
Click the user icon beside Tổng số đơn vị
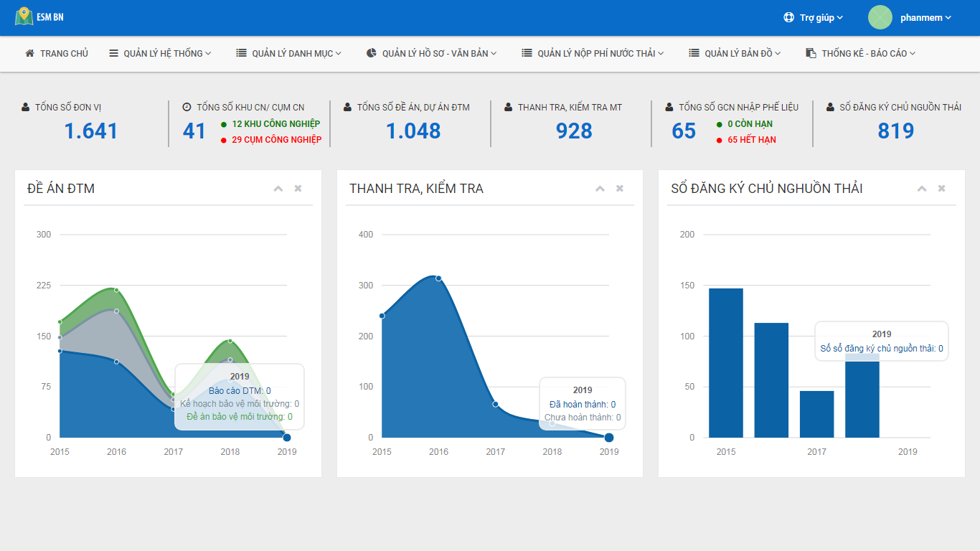26,107
